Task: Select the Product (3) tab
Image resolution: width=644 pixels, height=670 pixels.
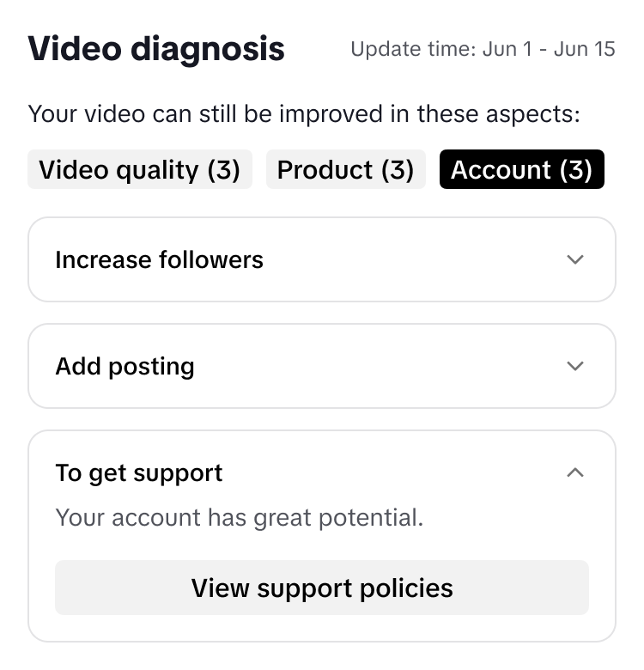Action: click(345, 170)
